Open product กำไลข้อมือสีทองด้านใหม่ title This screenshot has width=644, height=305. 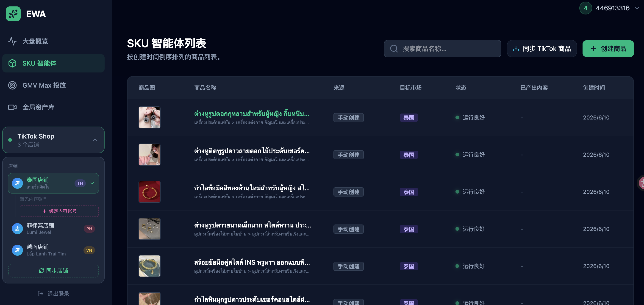pyautogui.click(x=252, y=188)
